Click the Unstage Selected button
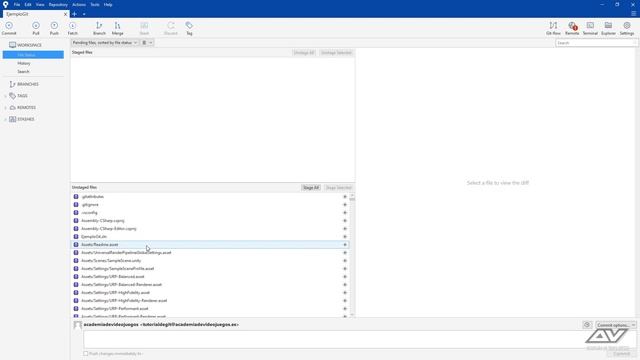The width and height of the screenshot is (640, 360). [336, 53]
